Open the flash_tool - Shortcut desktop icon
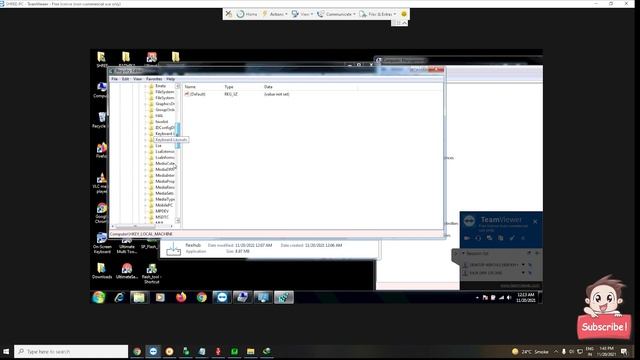The height and width of the screenshot is (360, 640). click(x=151, y=273)
